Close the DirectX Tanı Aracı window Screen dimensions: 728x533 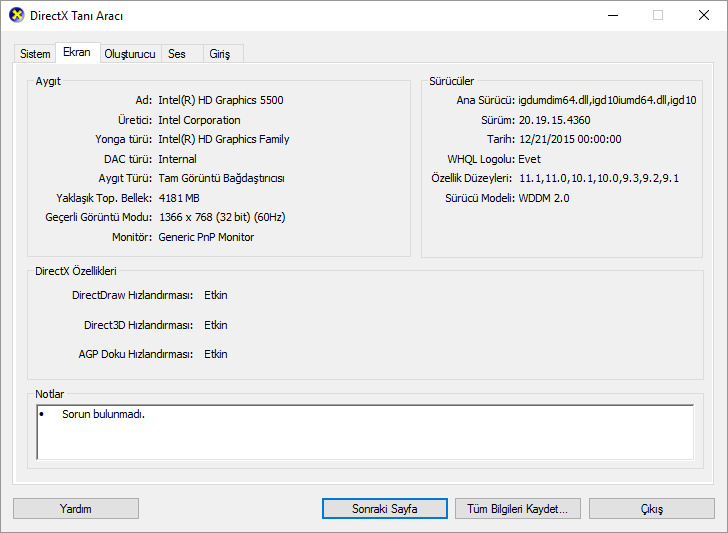(x=704, y=15)
